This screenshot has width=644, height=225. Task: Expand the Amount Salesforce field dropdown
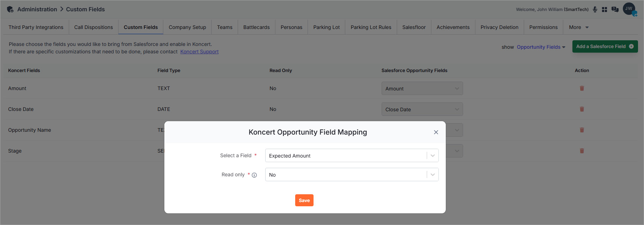pyautogui.click(x=422, y=88)
